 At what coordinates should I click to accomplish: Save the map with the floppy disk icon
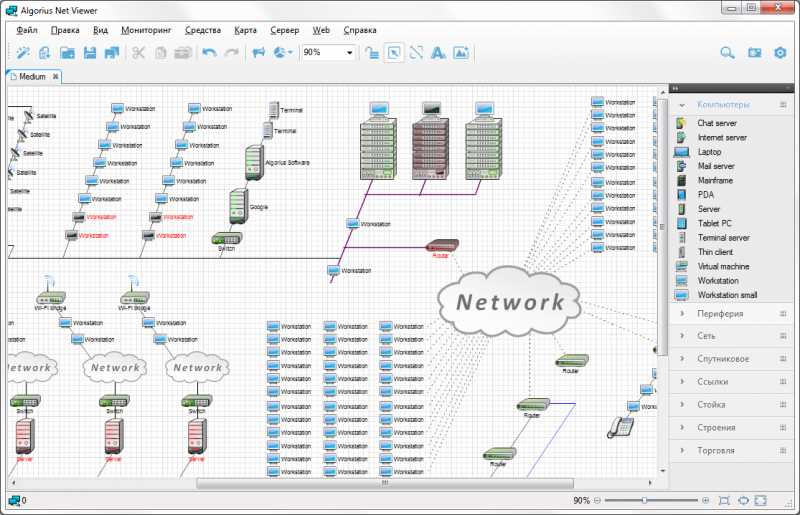tap(90, 53)
